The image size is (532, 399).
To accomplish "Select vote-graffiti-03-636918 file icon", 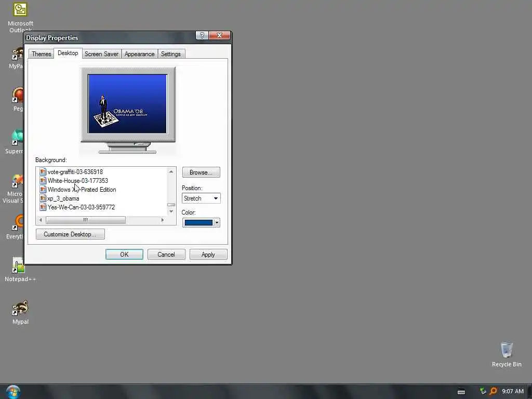I will [x=43, y=171].
